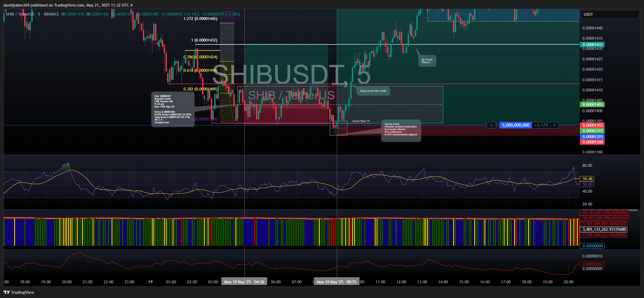Click the Accumulation text label
644x298 pixels.
click(340, 84)
